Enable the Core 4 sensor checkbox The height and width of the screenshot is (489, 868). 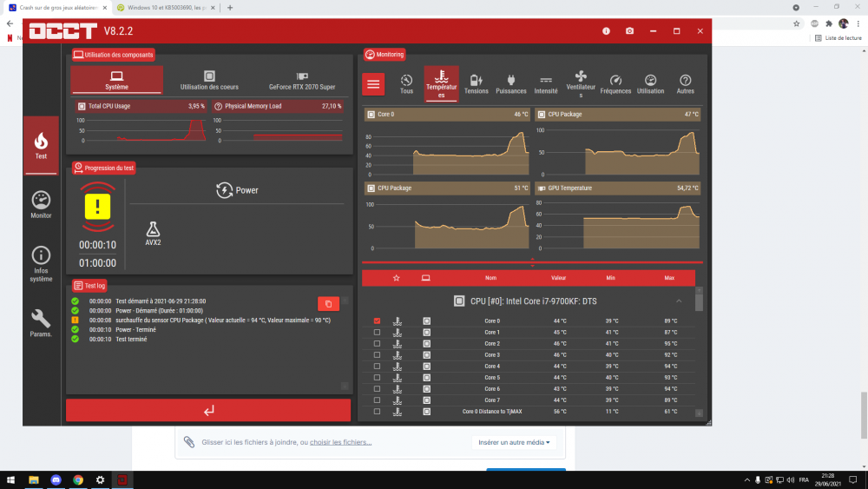coord(377,367)
